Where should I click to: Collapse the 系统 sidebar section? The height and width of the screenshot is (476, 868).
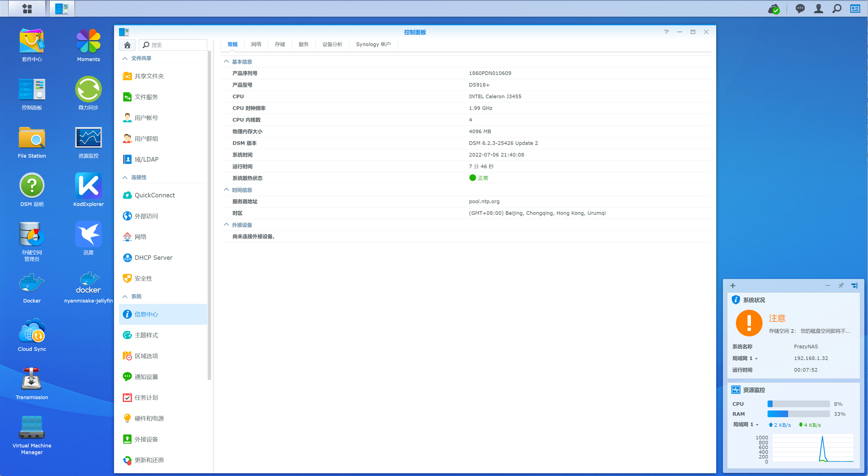(x=125, y=296)
